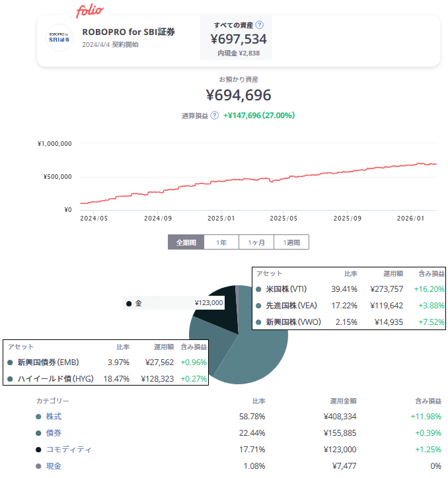Click the +0.96% gain for EMB
448x478 pixels.
click(x=194, y=362)
